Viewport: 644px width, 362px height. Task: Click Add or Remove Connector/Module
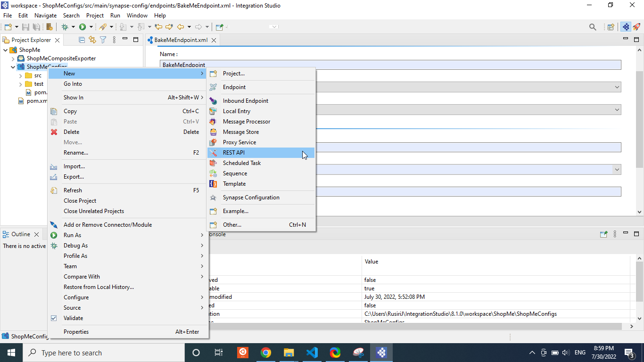click(x=128, y=225)
